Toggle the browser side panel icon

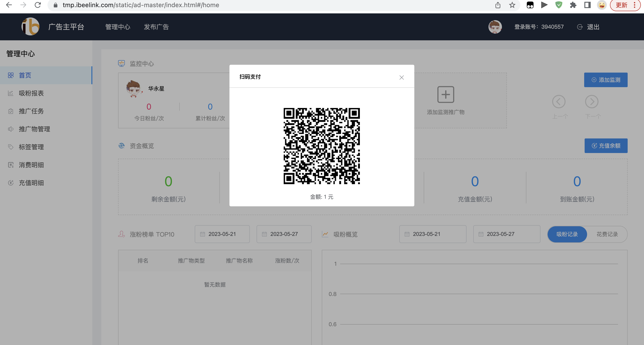pos(587,5)
